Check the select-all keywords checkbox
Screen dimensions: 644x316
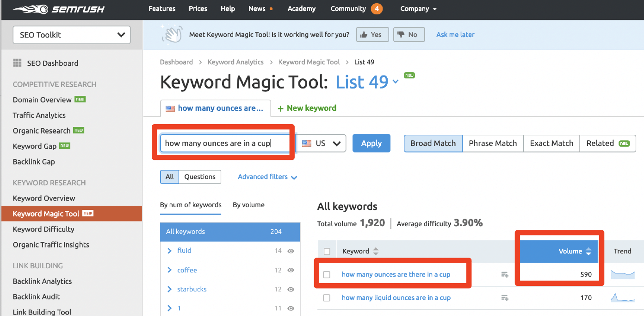click(327, 252)
